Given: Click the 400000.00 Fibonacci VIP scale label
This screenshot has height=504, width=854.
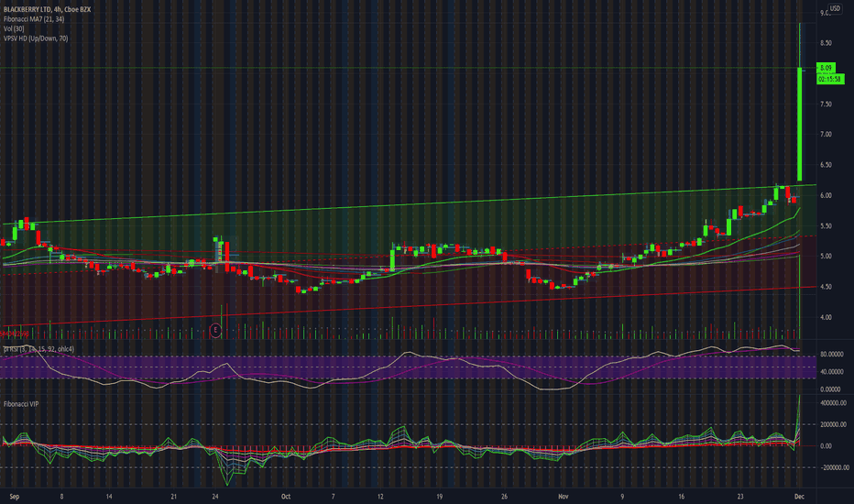Looking at the screenshot, I should tap(833, 403).
